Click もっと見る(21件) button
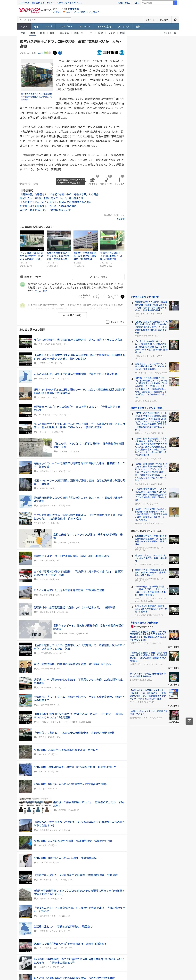This screenshot has width=196, height=980. click(72, 315)
